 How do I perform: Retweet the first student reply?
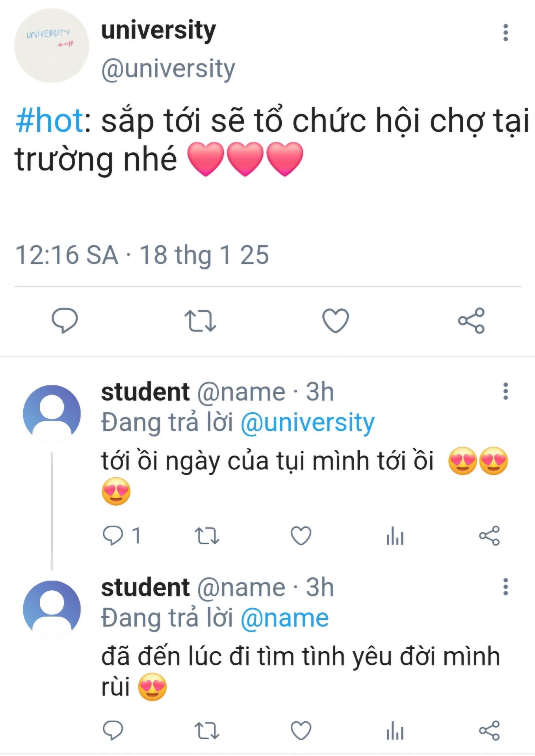207,536
